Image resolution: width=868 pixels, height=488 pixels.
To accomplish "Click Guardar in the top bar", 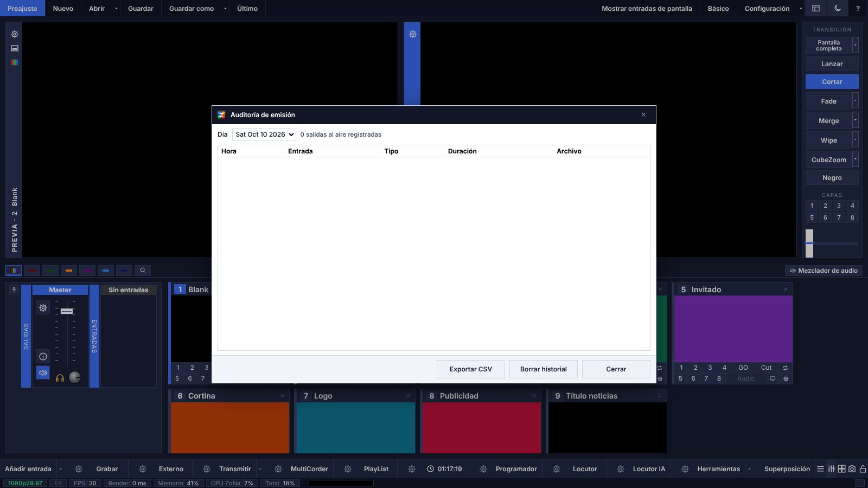I will tap(141, 8).
